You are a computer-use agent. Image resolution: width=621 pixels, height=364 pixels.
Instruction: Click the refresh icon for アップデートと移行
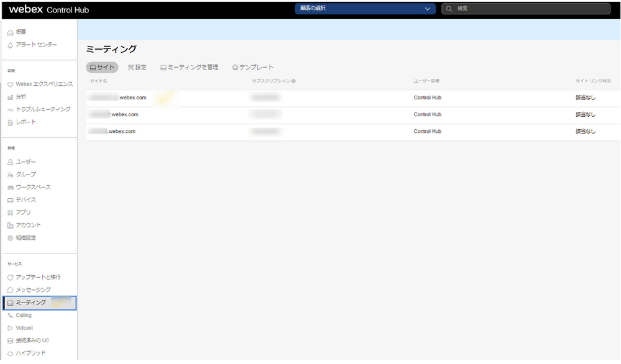point(11,278)
